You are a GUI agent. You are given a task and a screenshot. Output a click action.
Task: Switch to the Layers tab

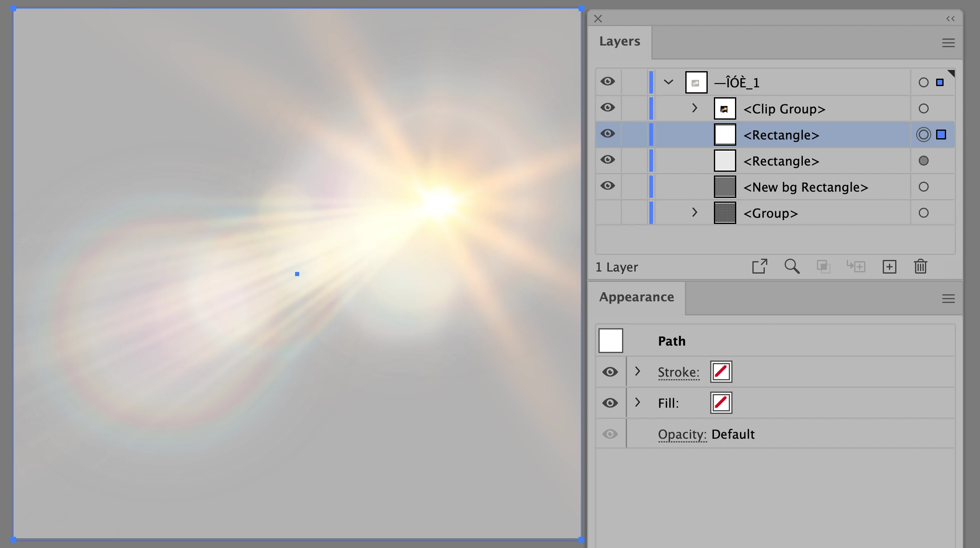(620, 41)
